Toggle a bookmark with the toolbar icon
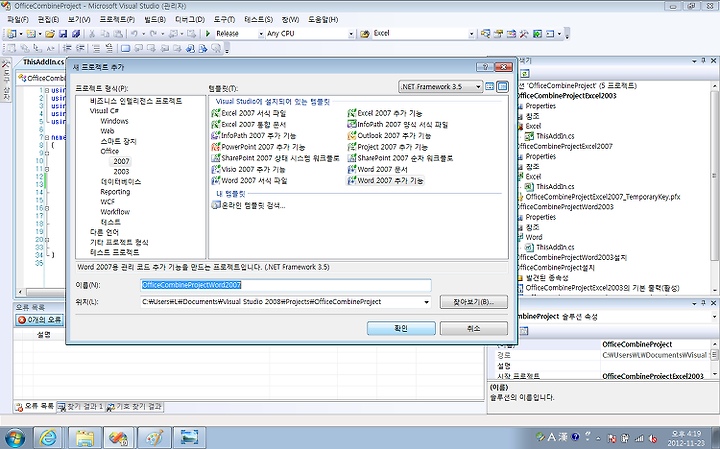 tap(125, 48)
